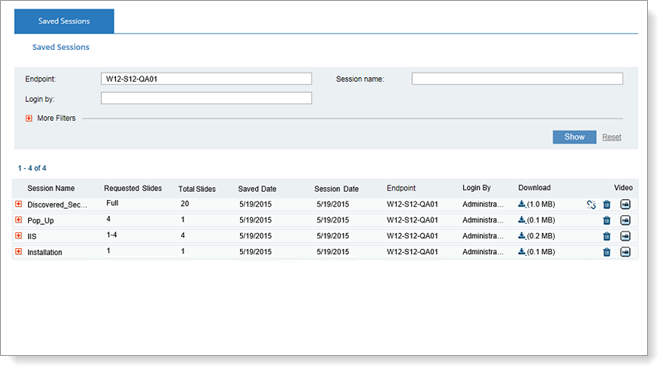Viewport: 666px width, 374px height.
Task: Delete the Installation session
Action: (607, 252)
